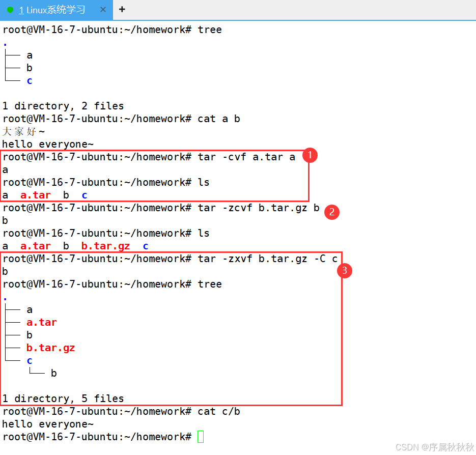Click the "cat c/b" command text
The image size is (476, 455).
pos(218,412)
